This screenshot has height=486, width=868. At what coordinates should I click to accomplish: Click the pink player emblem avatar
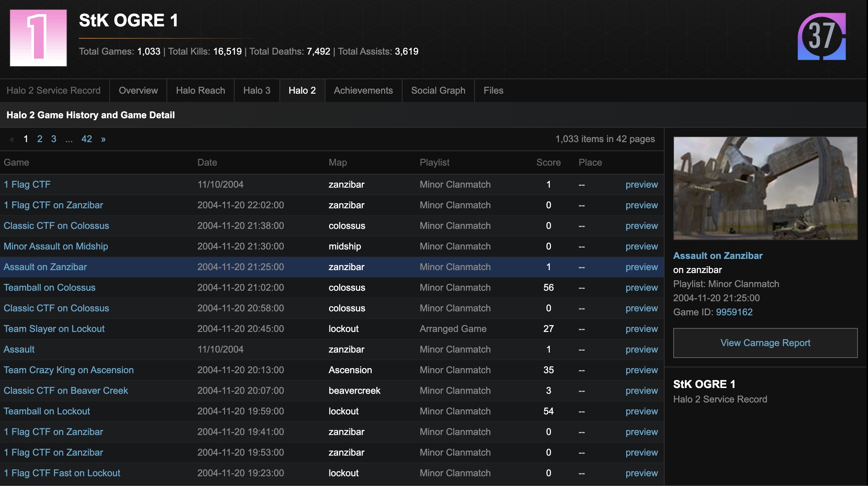[38, 38]
